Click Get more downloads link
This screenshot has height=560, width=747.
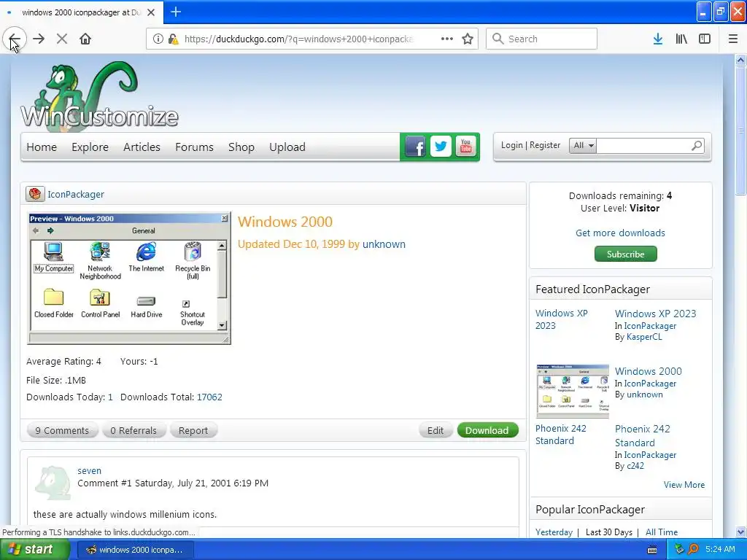point(620,233)
